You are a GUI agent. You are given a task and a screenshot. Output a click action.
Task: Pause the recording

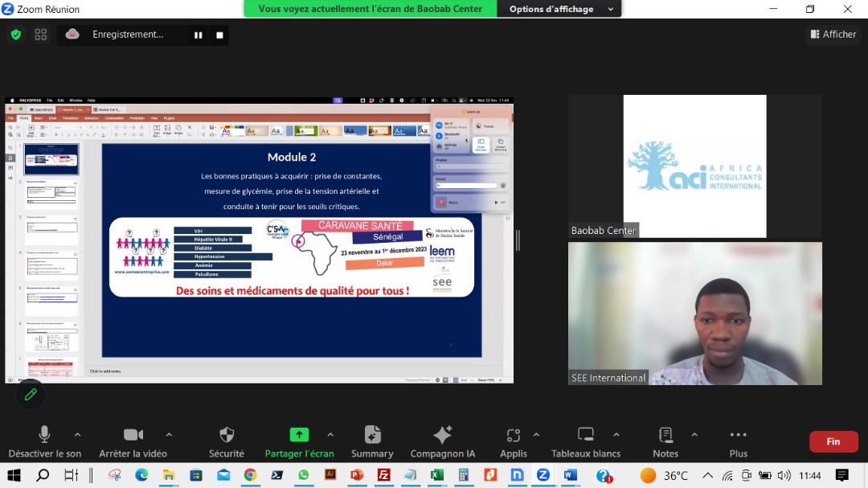[x=198, y=35]
